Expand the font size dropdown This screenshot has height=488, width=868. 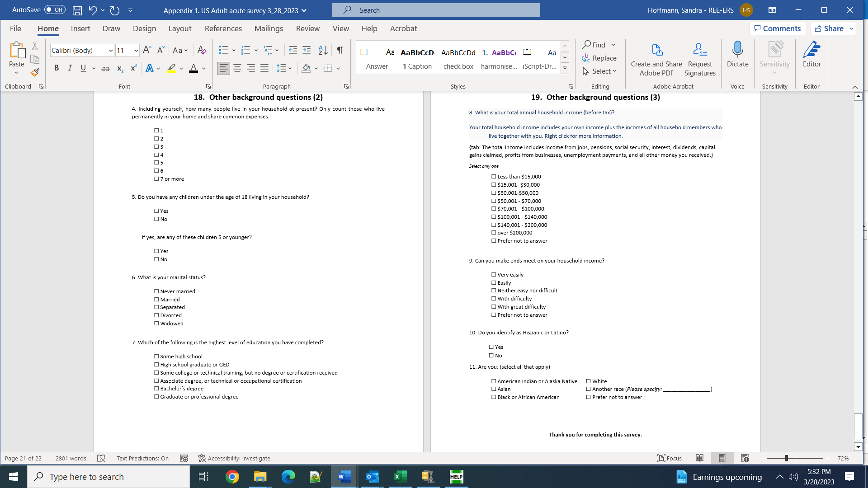click(136, 51)
